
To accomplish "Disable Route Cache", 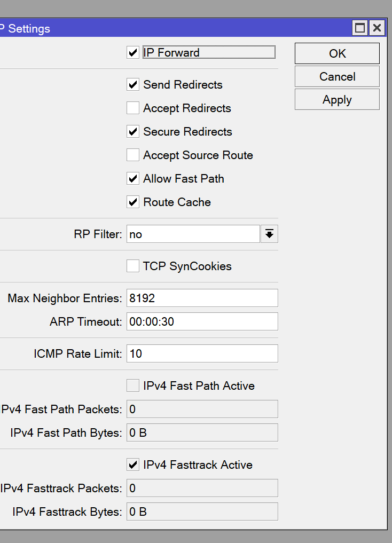I will tap(133, 202).
